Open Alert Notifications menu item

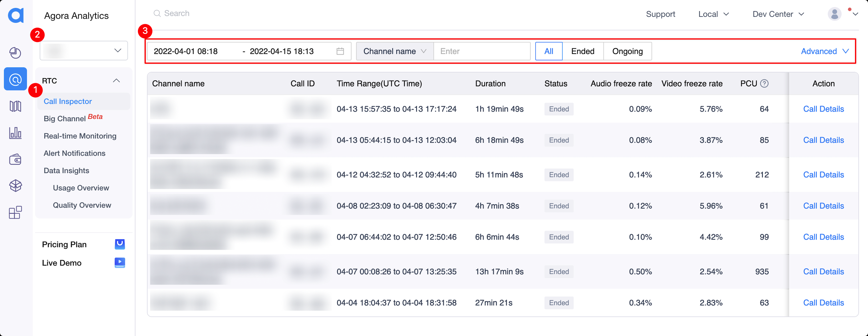(75, 153)
